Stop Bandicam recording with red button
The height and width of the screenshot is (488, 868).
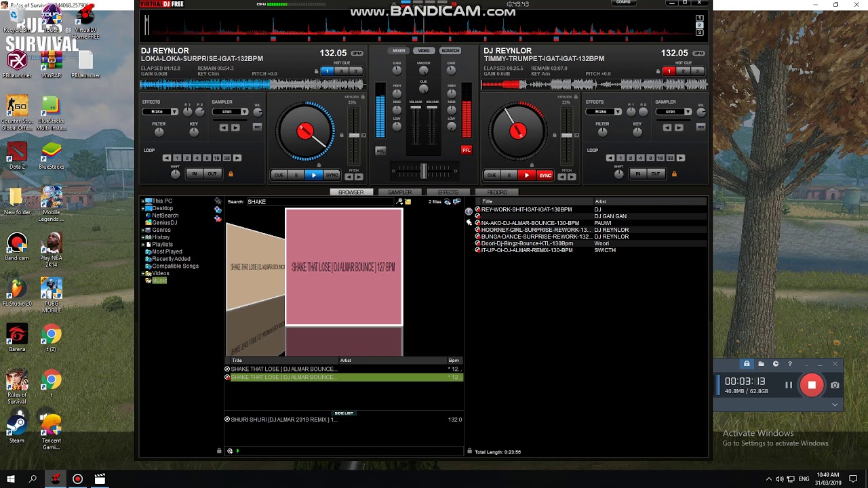(812, 385)
